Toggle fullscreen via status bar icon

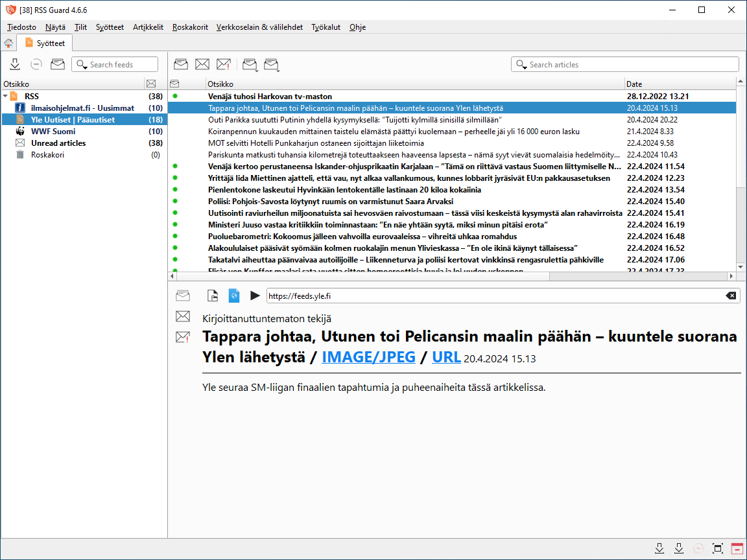(717, 548)
